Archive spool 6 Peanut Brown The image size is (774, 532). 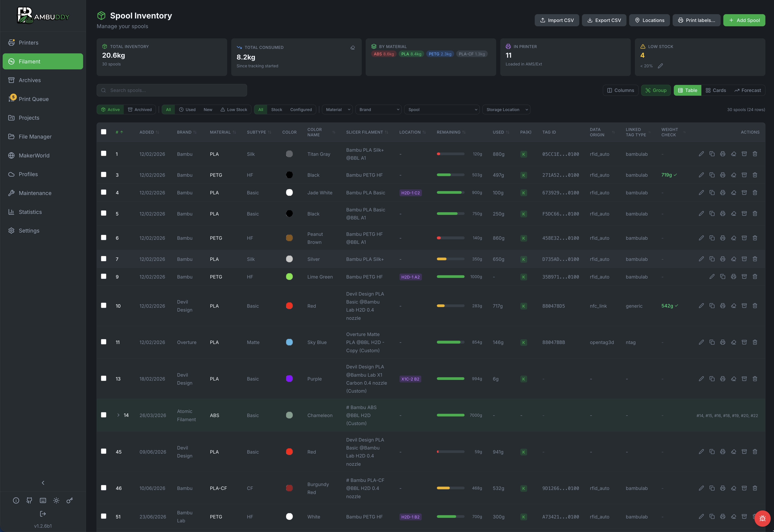point(744,238)
